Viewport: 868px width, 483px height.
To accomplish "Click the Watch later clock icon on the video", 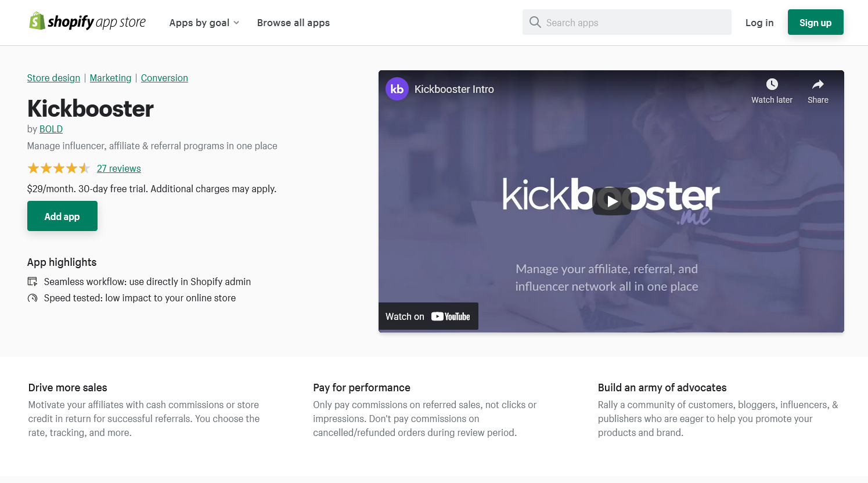I will pos(772,84).
